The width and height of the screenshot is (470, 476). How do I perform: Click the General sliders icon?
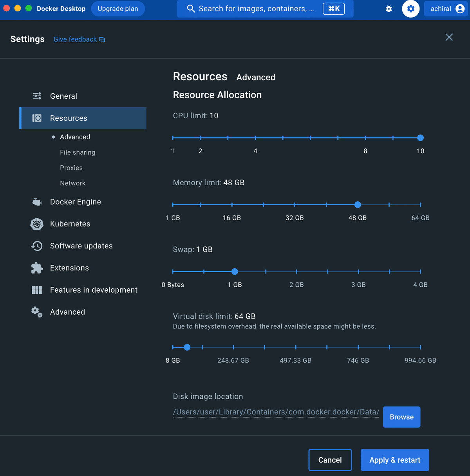click(x=37, y=96)
